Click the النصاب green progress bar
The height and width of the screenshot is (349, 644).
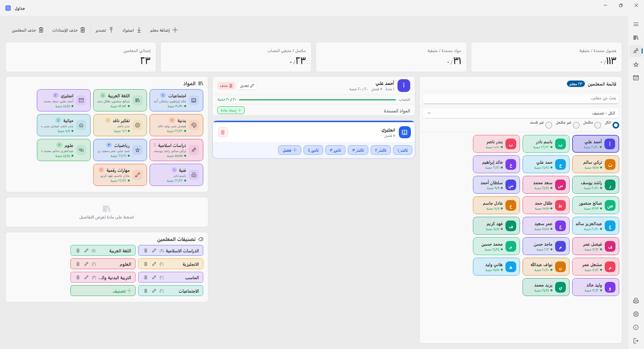[x=317, y=100]
